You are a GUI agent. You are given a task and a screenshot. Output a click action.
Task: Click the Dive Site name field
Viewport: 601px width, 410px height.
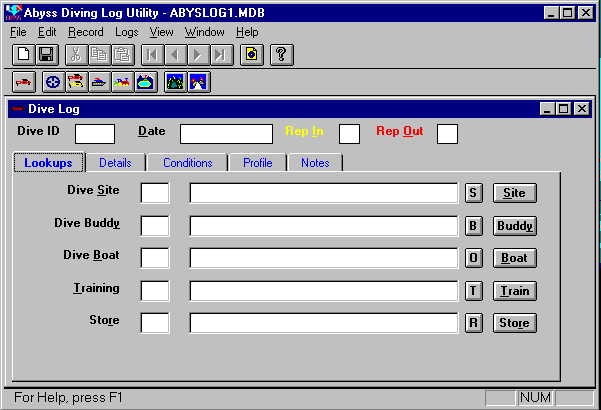(x=324, y=193)
